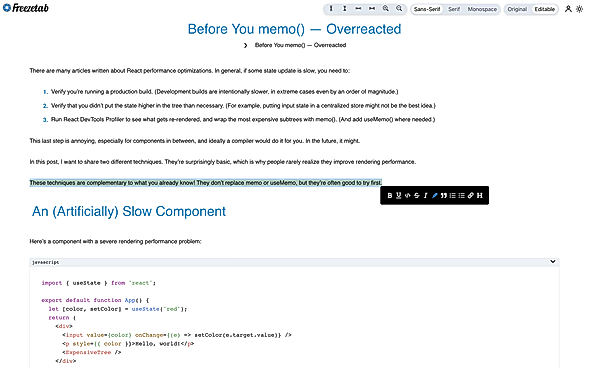589x368 pixels.
Task: Italicize the selected text
Action: coord(426,195)
